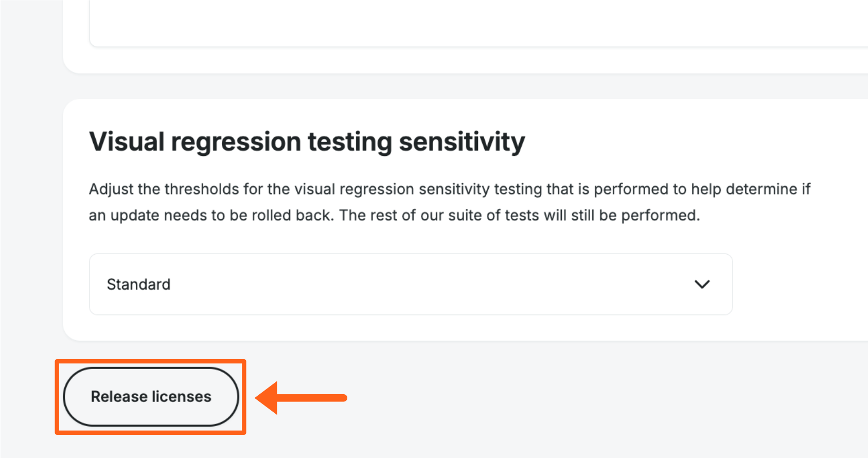Open the Standard sensitivity dropdown
This screenshot has width=868, height=458.
[410, 284]
